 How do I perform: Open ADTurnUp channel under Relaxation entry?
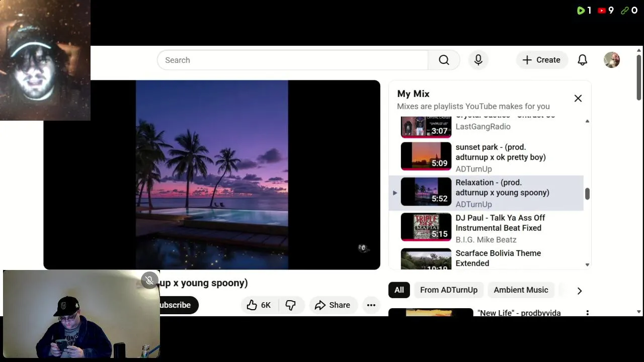point(473,204)
